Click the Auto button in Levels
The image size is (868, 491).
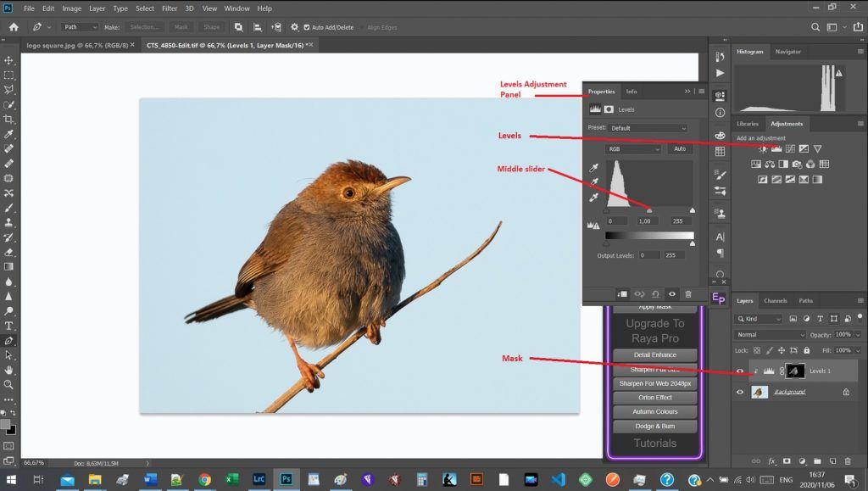679,149
